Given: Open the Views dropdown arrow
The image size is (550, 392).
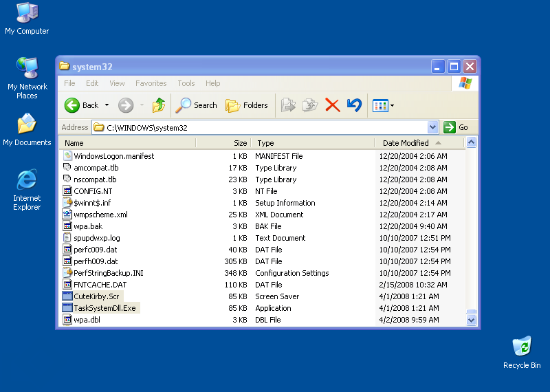Looking at the screenshot, I should 392,105.
